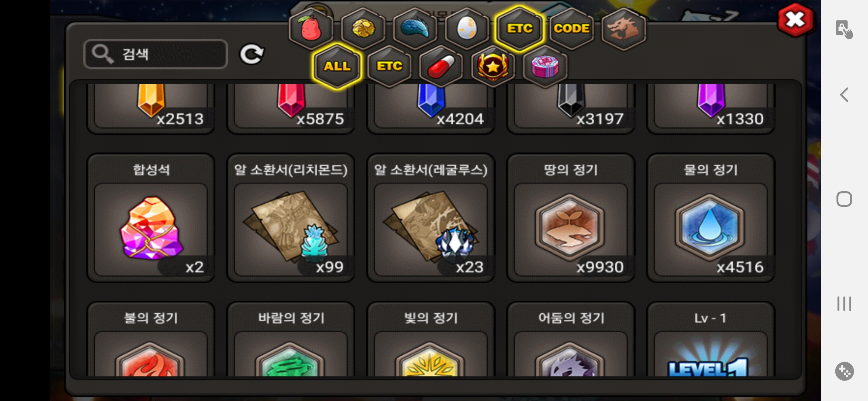Click the 검색 search input field
868x401 pixels.
155,54
